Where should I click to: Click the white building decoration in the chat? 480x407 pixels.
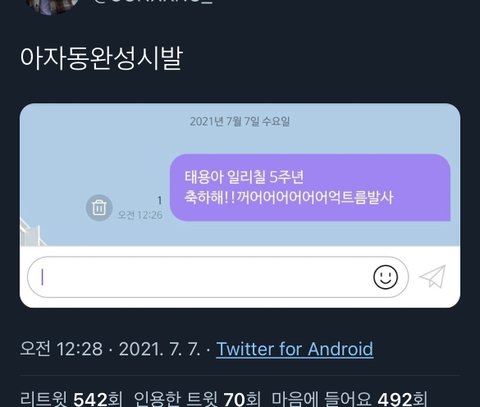tap(31, 232)
